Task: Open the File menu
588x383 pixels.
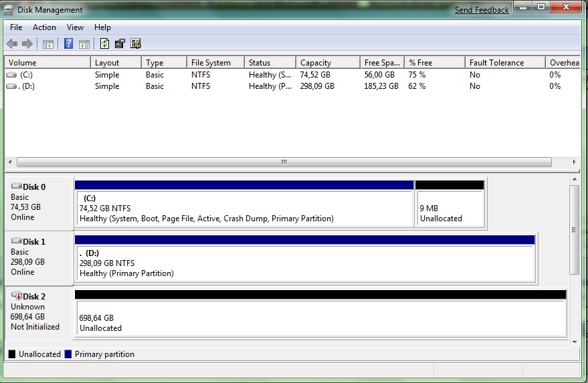Action: click(16, 27)
